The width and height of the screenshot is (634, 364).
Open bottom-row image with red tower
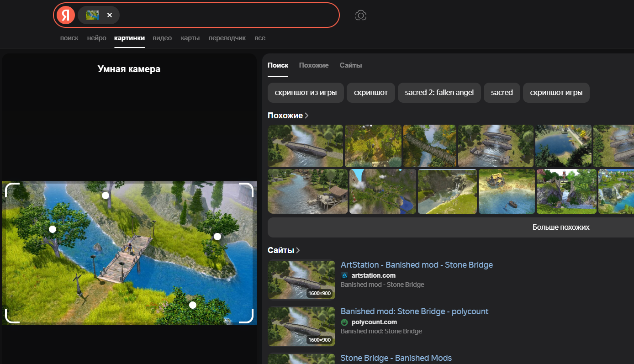pyautogui.click(x=566, y=191)
